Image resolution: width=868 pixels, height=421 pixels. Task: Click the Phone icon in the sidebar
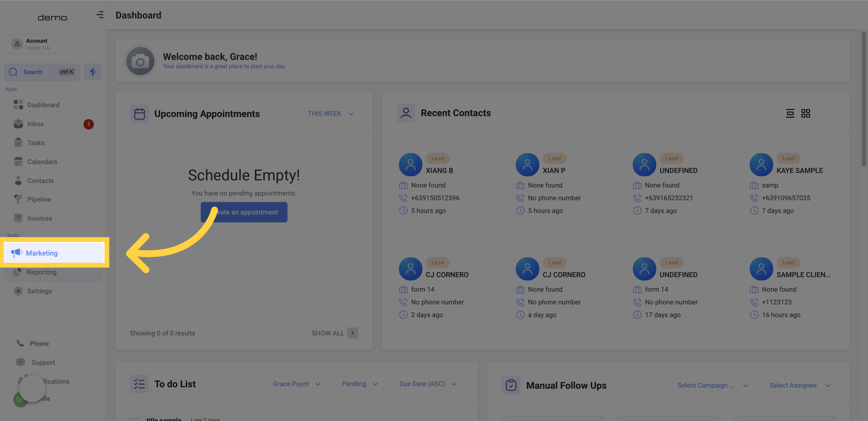coord(20,343)
